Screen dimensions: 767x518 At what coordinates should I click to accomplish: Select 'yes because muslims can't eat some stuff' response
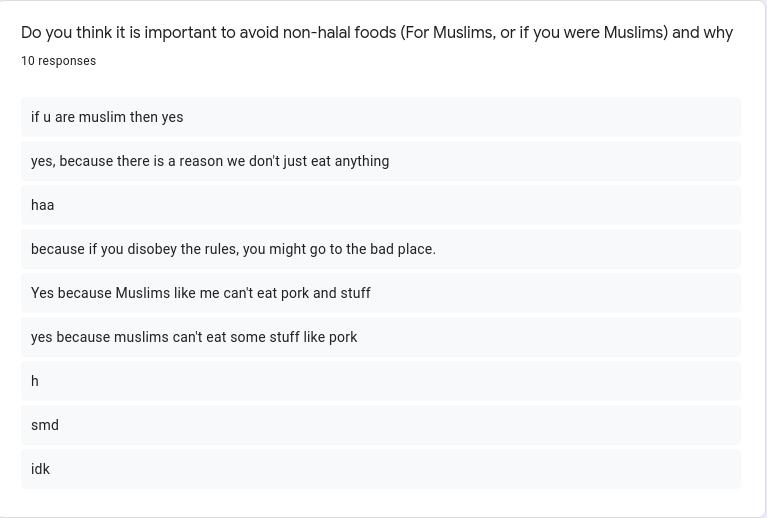381,337
